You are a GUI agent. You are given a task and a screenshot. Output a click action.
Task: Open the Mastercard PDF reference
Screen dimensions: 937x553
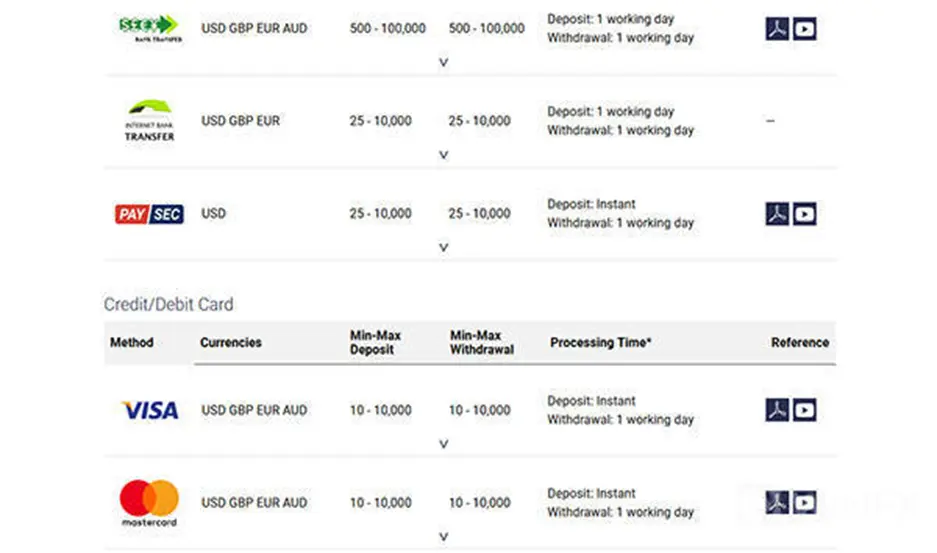(777, 503)
